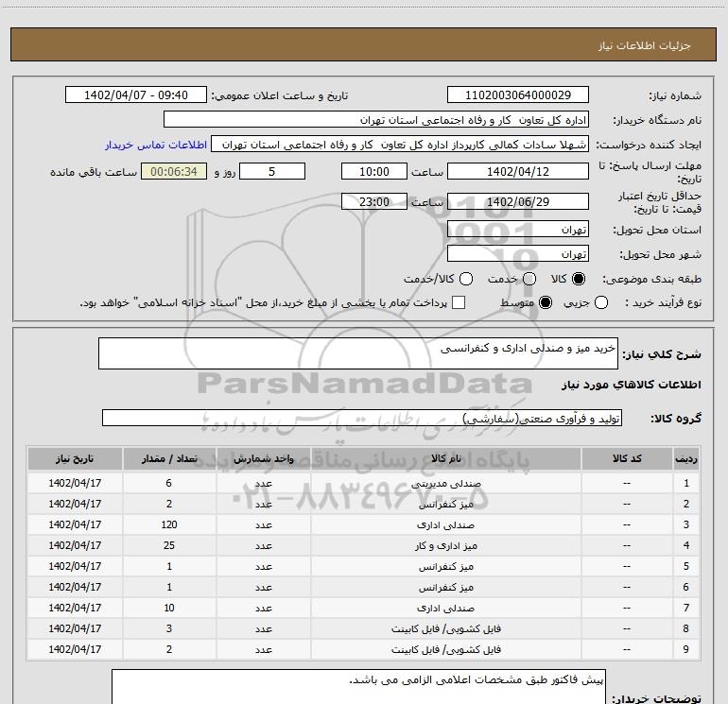Viewport: 728px width, 704px height.
Task: Click the delivery province field تهران
Action: (x=518, y=230)
